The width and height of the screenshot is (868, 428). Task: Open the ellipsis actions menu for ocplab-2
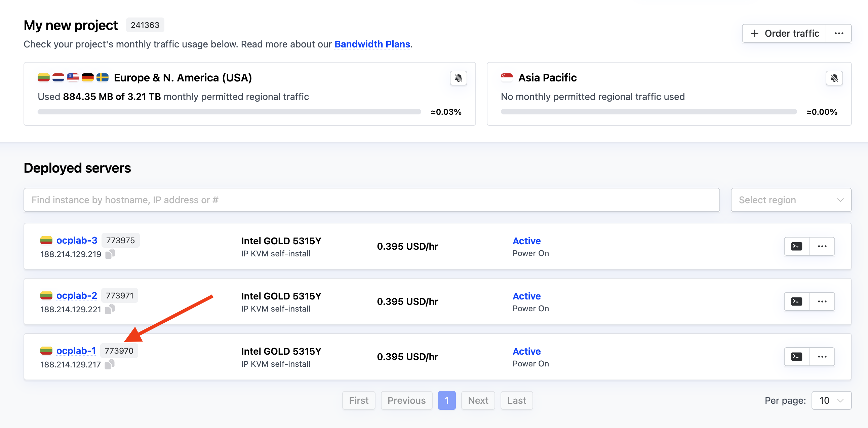[822, 301]
